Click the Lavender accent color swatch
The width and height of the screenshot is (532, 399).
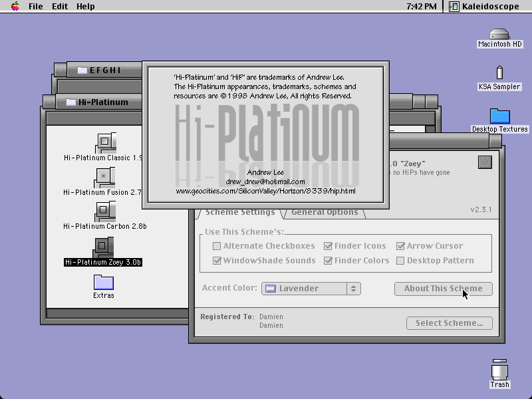coord(271,289)
